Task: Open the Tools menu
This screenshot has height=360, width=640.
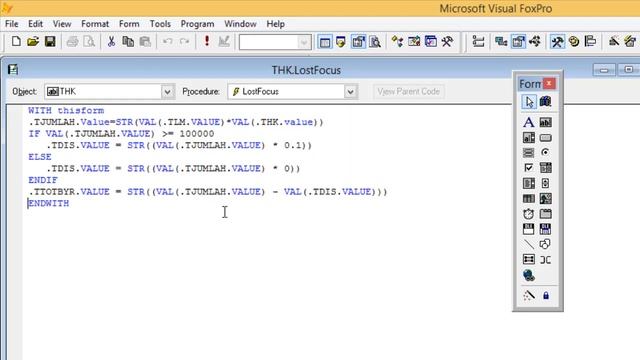Action: pyautogui.click(x=160, y=24)
